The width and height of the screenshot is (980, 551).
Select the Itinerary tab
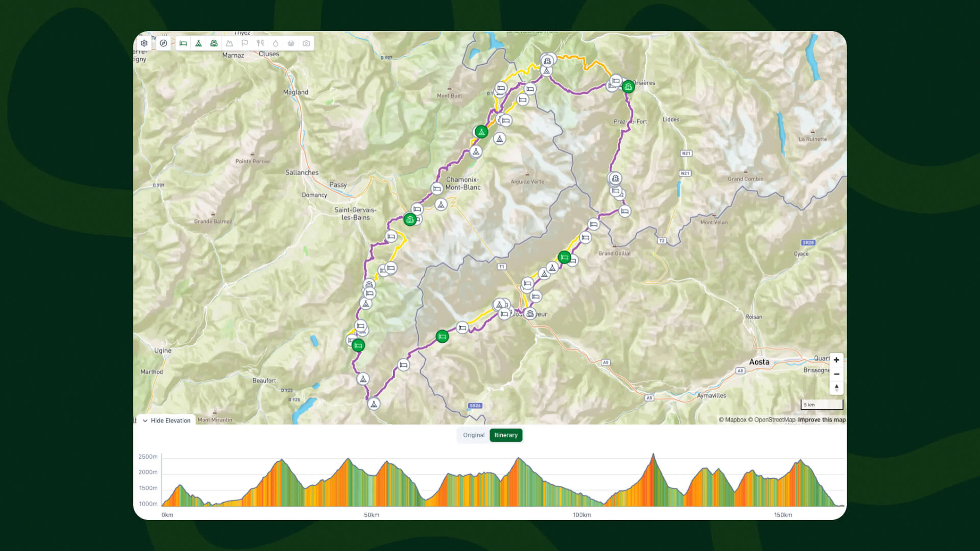[506, 435]
